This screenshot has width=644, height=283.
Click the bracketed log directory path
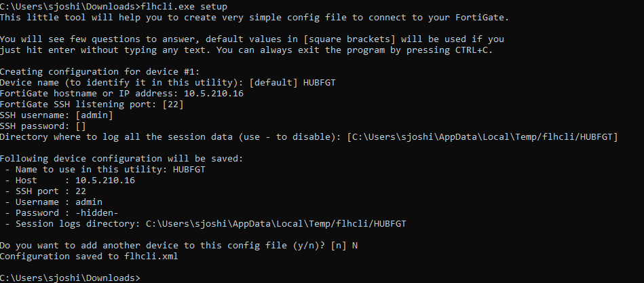pos(482,136)
